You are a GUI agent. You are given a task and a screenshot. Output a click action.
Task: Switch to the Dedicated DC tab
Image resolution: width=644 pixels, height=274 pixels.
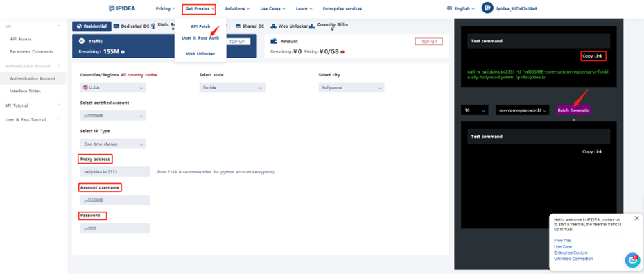coord(132,26)
